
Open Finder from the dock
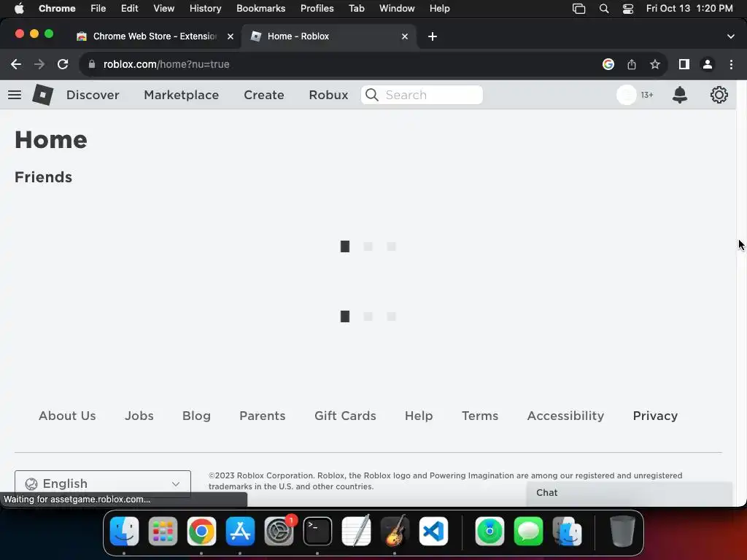124,531
